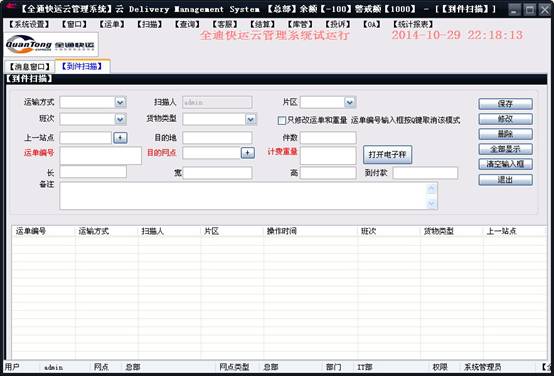Click the 上一站点 input field
The height and width of the screenshot is (376, 554).
click(x=86, y=137)
